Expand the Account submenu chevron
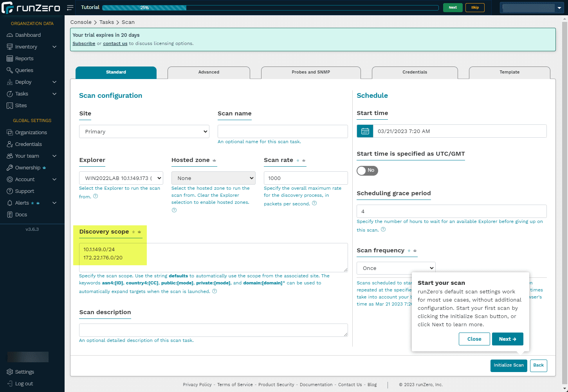 point(54,180)
